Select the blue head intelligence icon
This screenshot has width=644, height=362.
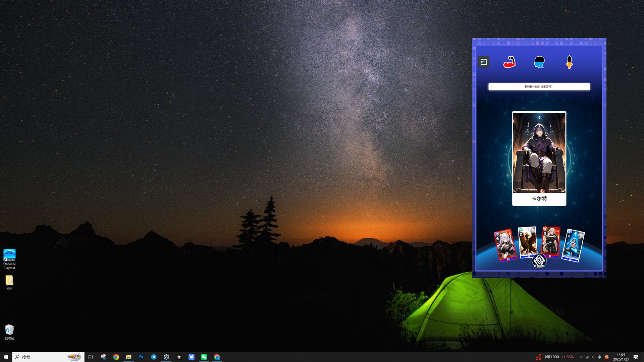[x=539, y=62]
